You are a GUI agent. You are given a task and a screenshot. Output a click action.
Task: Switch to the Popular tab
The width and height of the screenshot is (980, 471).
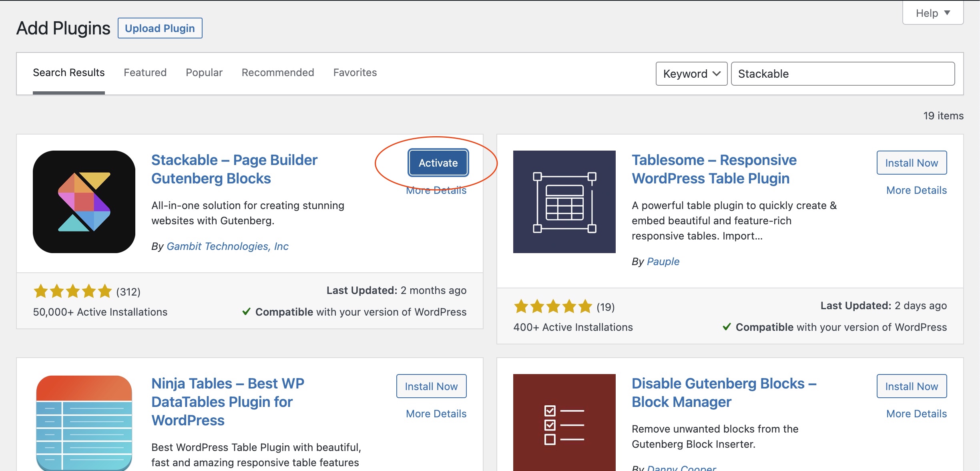[x=204, y=72]
